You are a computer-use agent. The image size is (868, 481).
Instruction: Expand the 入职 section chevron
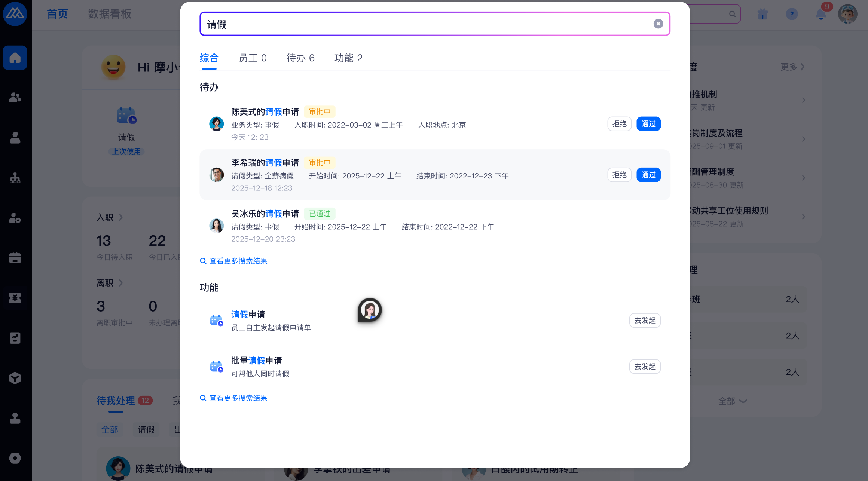pos(120,217)
